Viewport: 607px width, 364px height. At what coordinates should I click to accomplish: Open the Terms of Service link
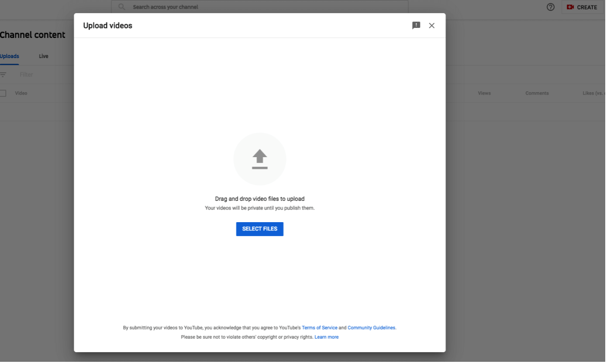[319, 328]
